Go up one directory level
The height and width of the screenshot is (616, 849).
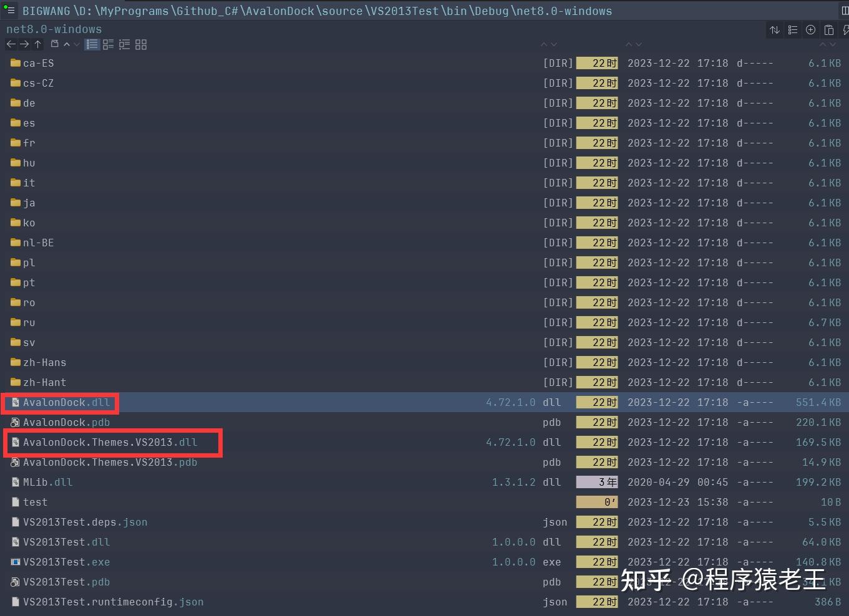[37, 44]
